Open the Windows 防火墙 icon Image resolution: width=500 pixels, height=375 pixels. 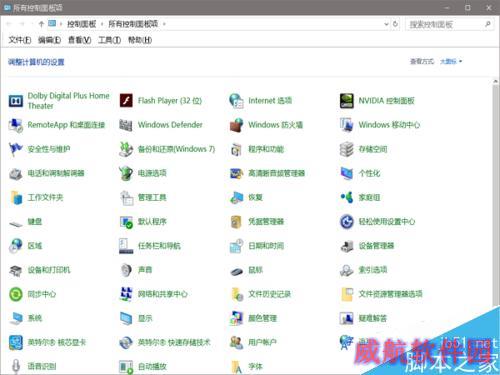point(236,125)
